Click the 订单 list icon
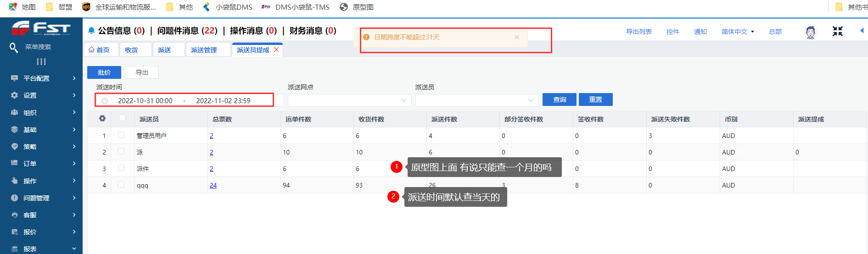Screen dimensions: 868x254 [x=14, y=163]
